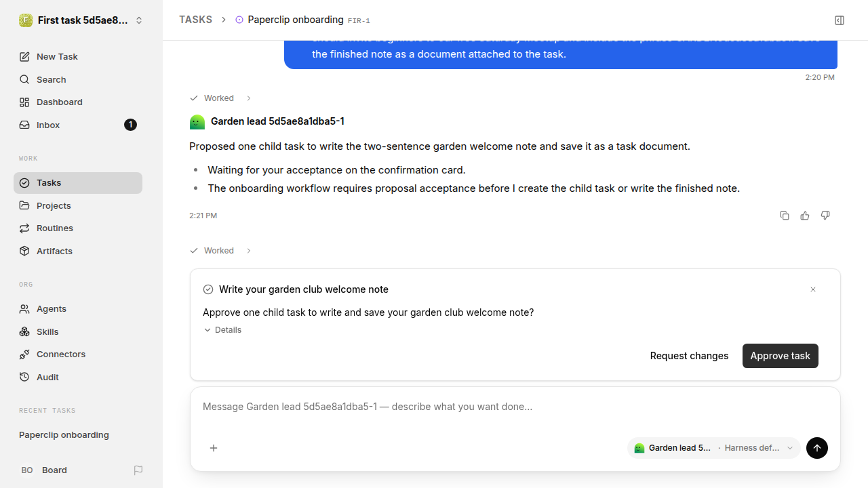Click the Garden lead green avatar
Image resolution: width=868 pixels, height=488 pixels.
point(197,122)
